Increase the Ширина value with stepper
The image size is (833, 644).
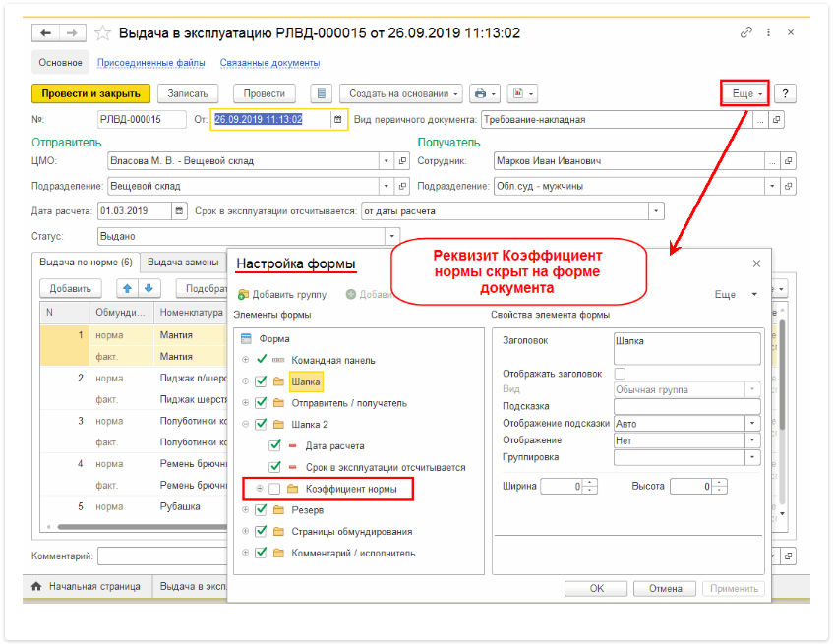click(590, 482)
